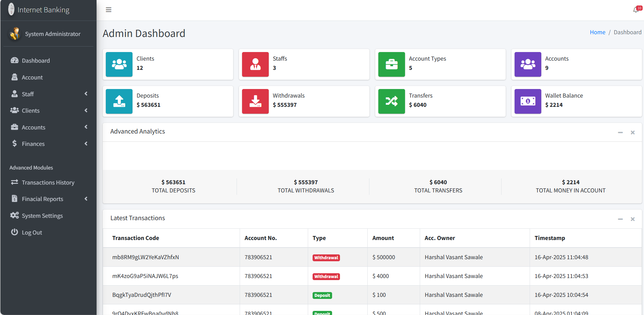The image size is (644, 315).
Task: Close the Advanced Analytics card
Action: pyautogui.click(x=633, y=133)
